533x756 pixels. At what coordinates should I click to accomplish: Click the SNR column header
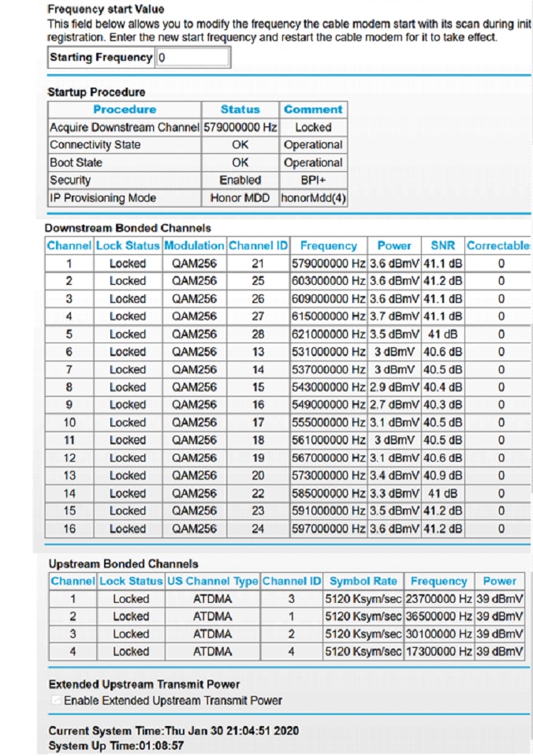coord(443,245)
